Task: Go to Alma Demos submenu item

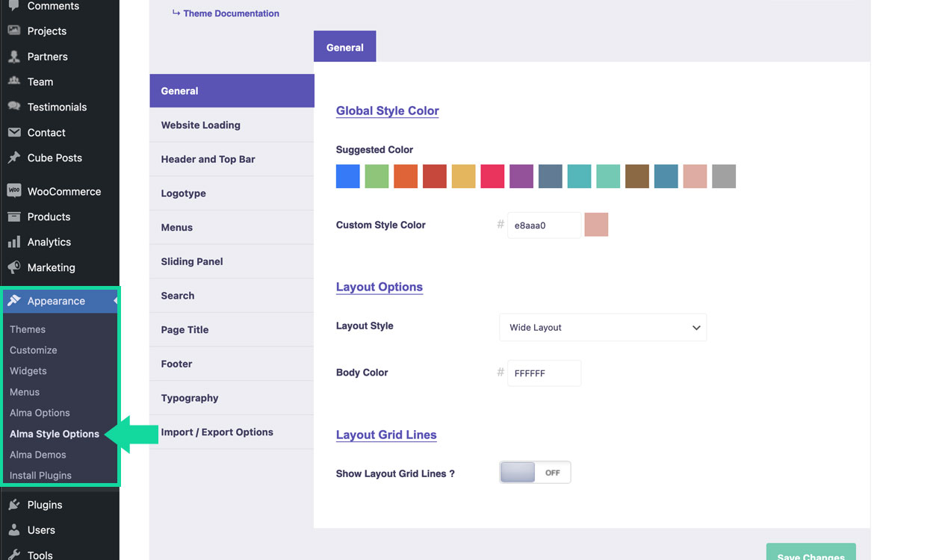Action: 38,455
